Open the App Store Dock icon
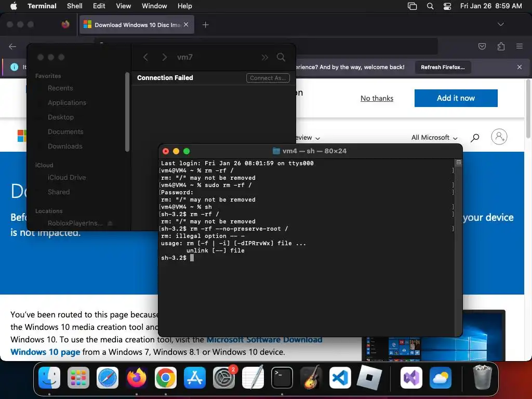The image size is (532, 399). pyautogui.click(x=195, y=378)
